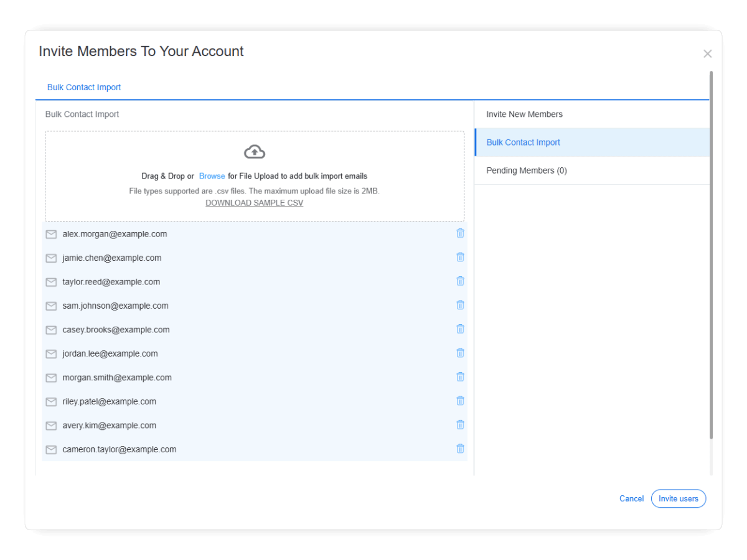The height and width of the screenshot is (560, 747).
Task: Click envelope icon beside riley.patel@example.com
Action: (51, 402)
